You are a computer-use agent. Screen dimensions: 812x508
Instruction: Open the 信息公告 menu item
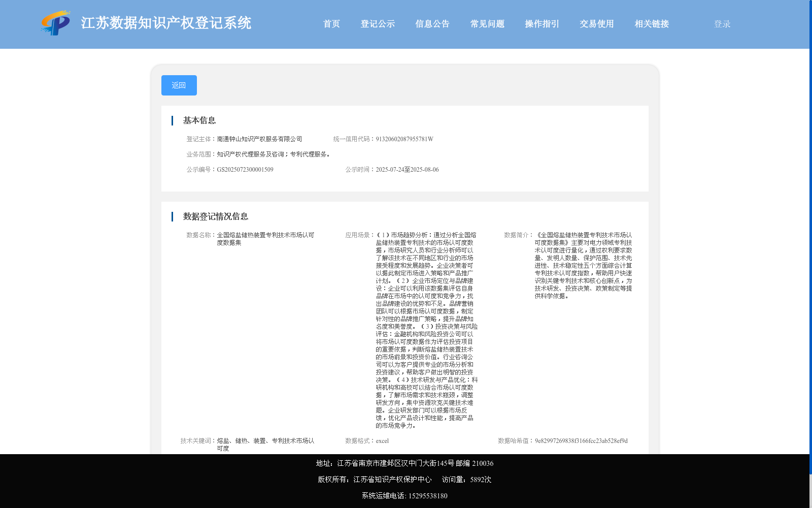point(432,24)
